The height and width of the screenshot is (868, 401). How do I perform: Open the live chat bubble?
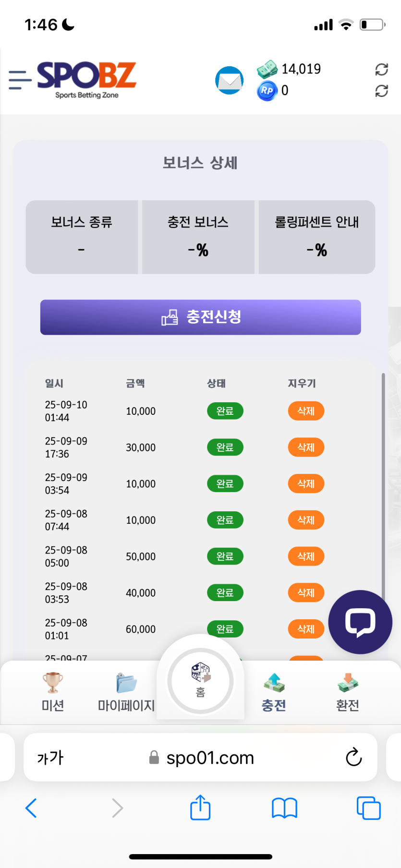tap(360, 622)
